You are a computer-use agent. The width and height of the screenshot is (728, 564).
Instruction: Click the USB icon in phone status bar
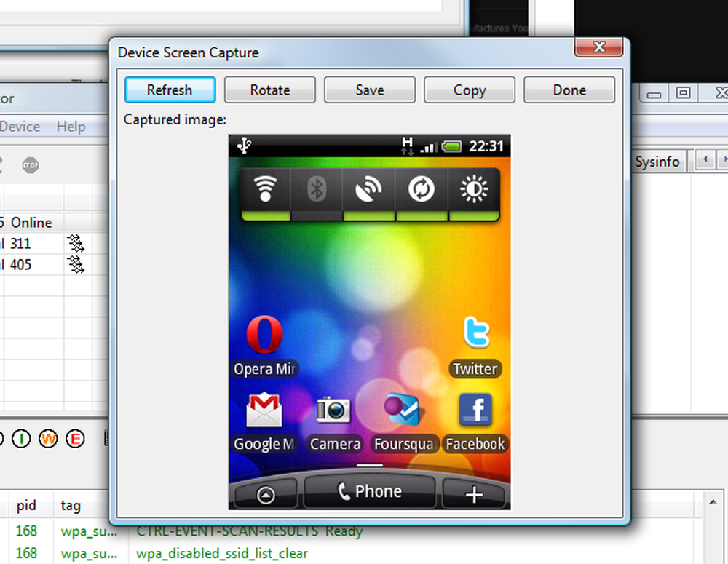(244, 146)
